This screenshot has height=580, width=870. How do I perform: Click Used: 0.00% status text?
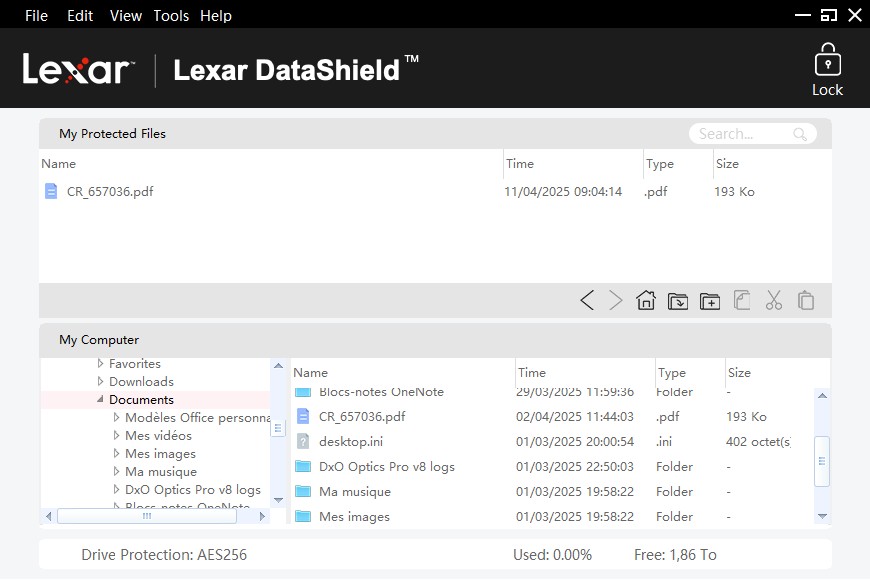click(x=552, y=554)
